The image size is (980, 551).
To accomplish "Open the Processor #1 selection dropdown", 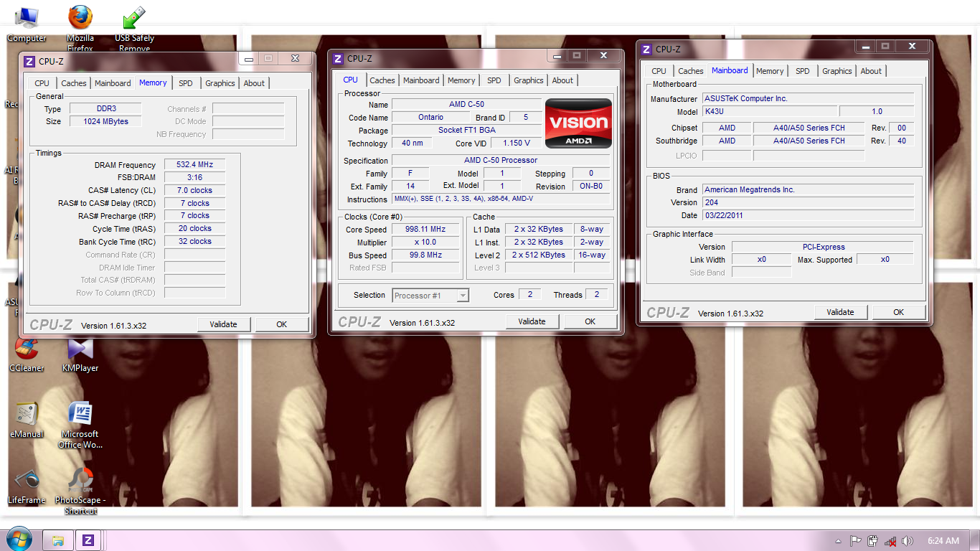I will point(430,296).
